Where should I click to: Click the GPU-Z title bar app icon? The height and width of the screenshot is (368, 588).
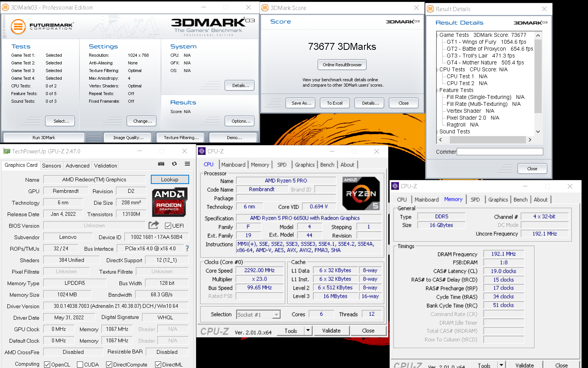pos(7,151)
